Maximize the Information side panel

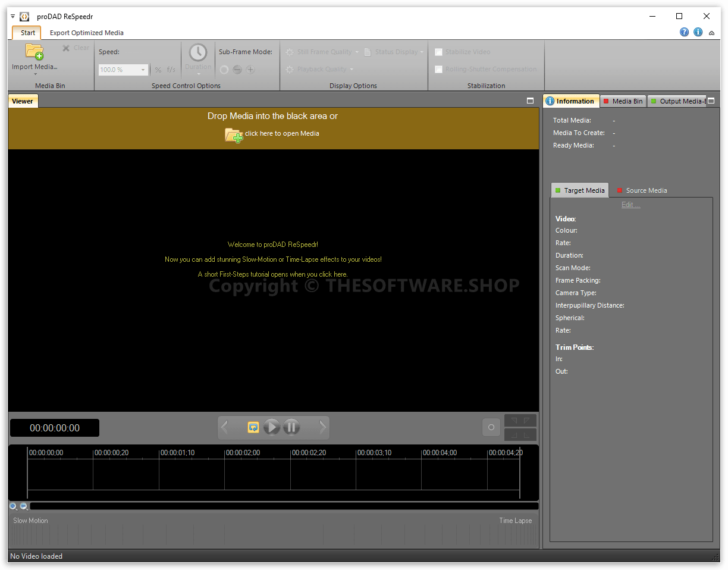pos(711,101)
